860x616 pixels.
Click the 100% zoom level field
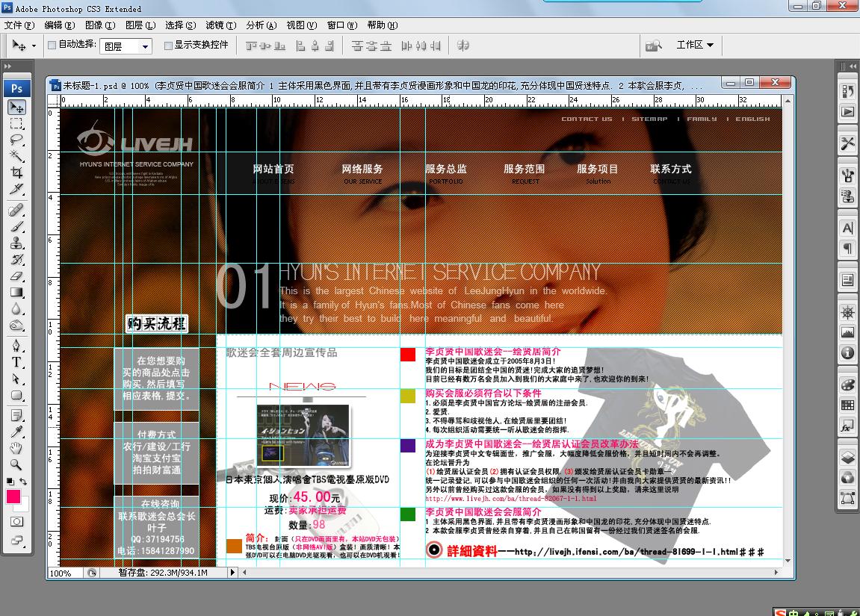pos(62,573)
